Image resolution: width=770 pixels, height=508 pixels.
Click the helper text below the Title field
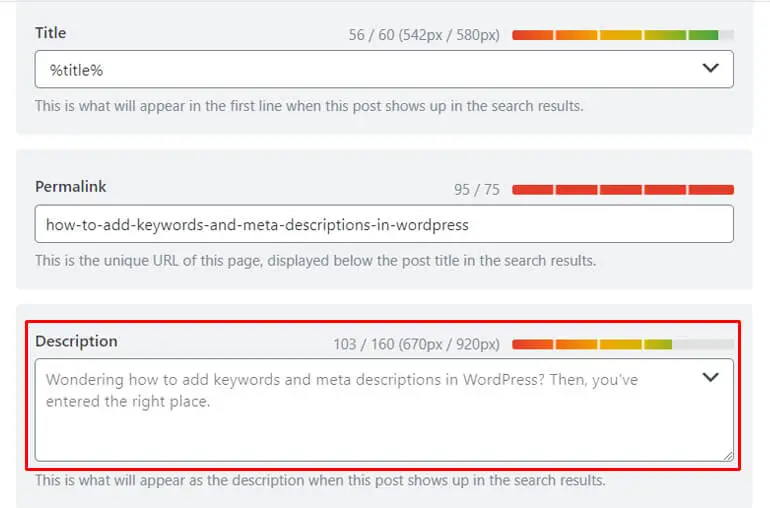tap(309, 106)
